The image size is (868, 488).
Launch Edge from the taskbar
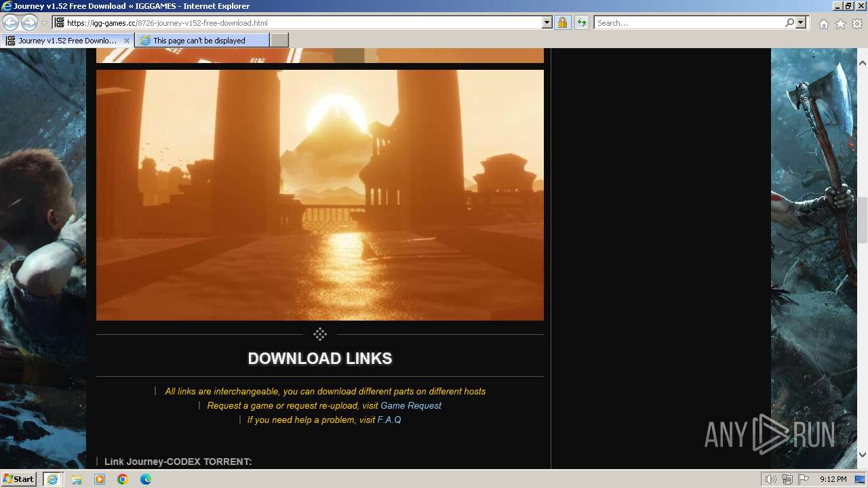[146, 479]
